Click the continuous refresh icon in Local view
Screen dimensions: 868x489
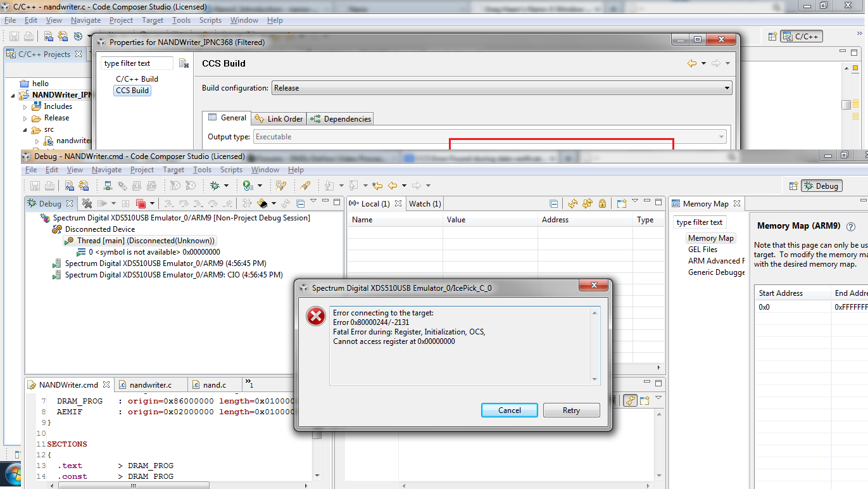click(588, 203)
